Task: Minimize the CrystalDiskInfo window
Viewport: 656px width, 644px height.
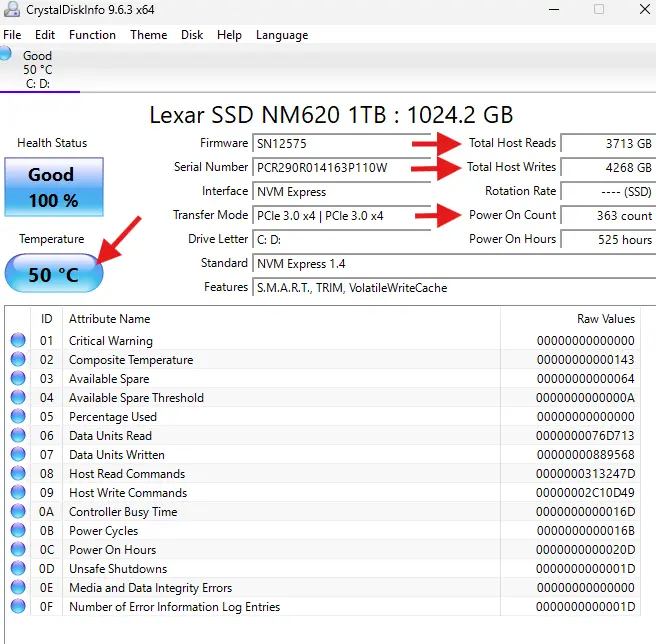Action: 554,9
